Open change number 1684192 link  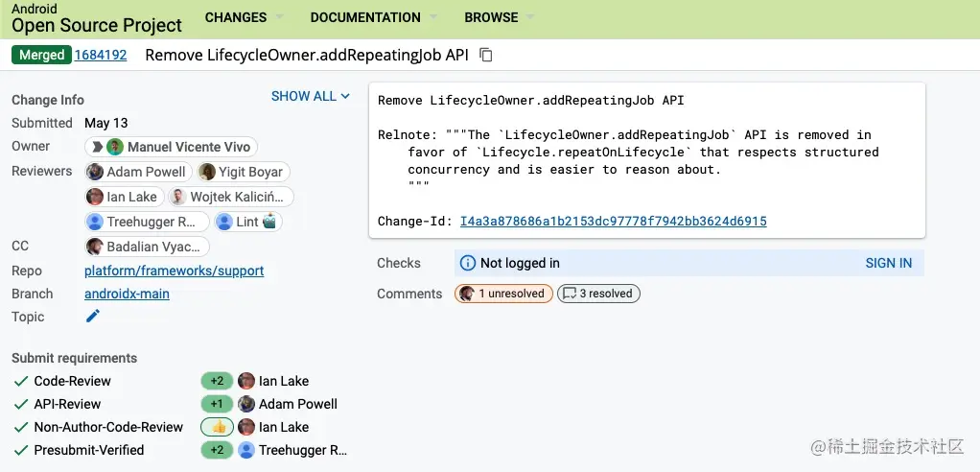coord(101,55)
